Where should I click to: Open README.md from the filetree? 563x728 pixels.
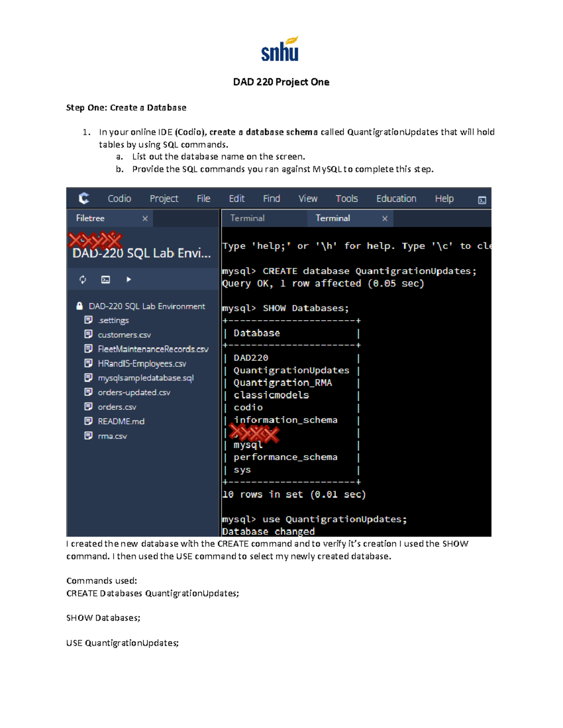pyautogui.click(x=121, y=421)
